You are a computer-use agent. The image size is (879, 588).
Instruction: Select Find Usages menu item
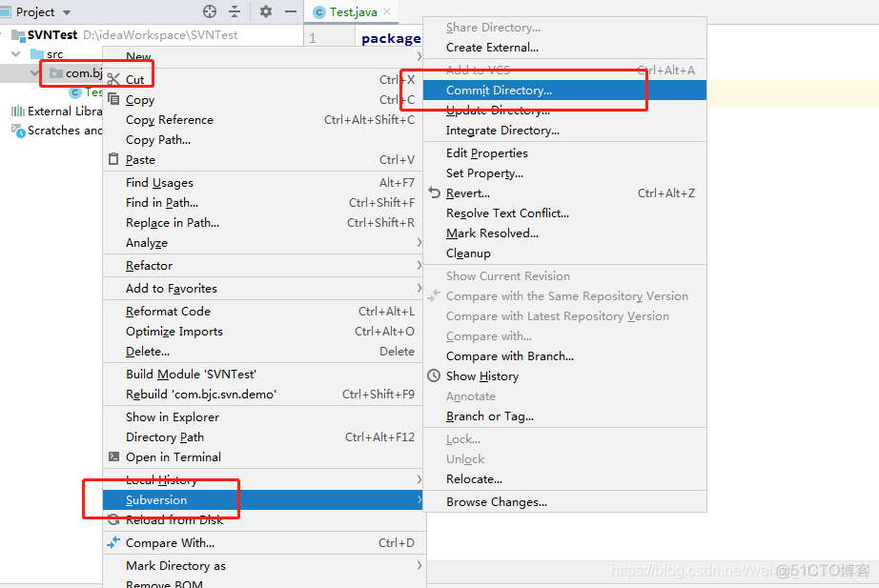(262, 183)
